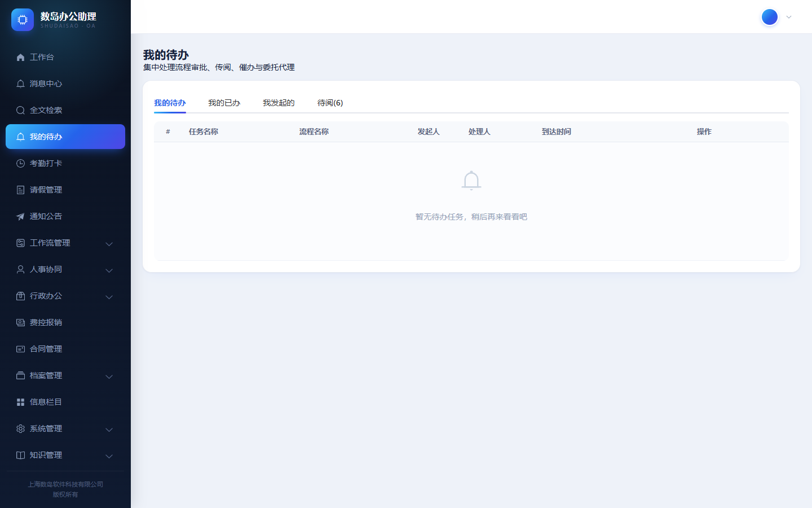Open 全文检索 from the sidebar
The image size is (812, 508).
point(65,110)
